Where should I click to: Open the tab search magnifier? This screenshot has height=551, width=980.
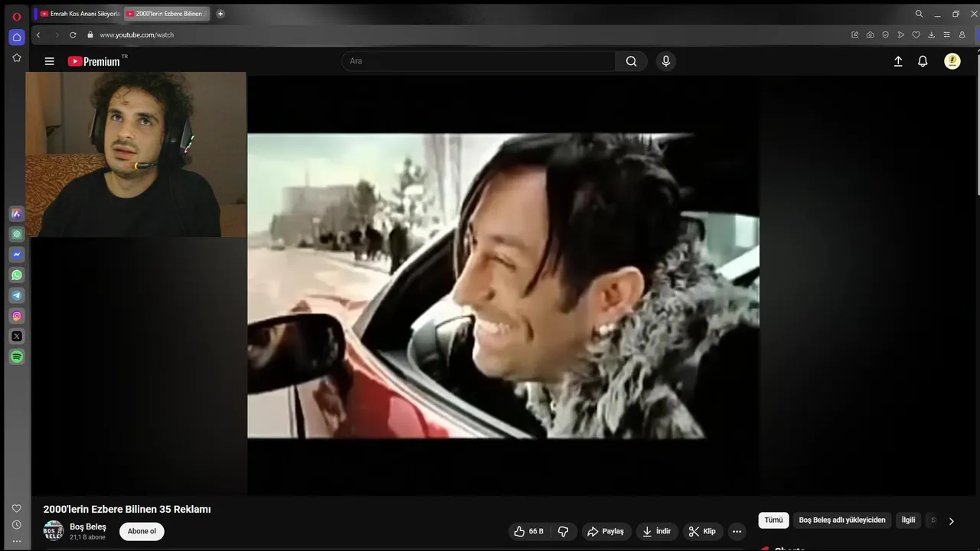point(919,14)
